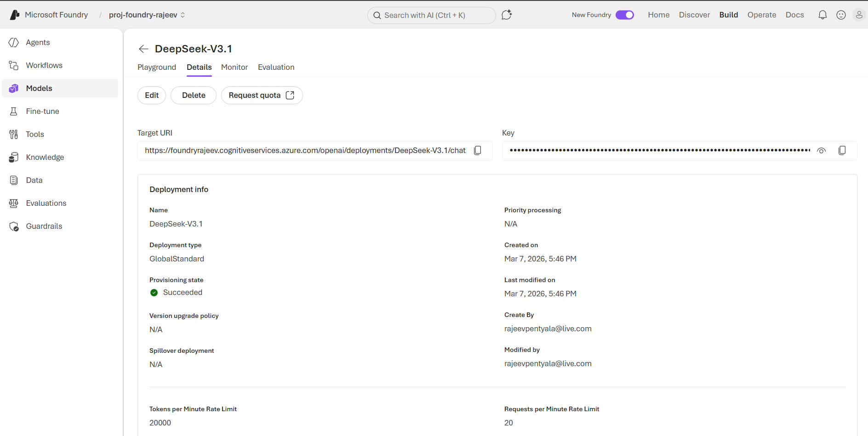Open the feedback smiley icon
868x436 pixels.
coord(841,15)
